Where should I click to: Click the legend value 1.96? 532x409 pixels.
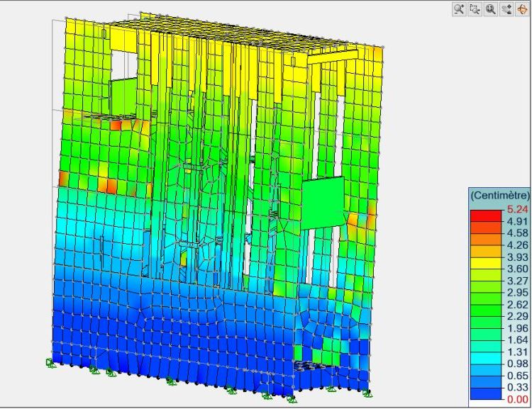[517, 328]
